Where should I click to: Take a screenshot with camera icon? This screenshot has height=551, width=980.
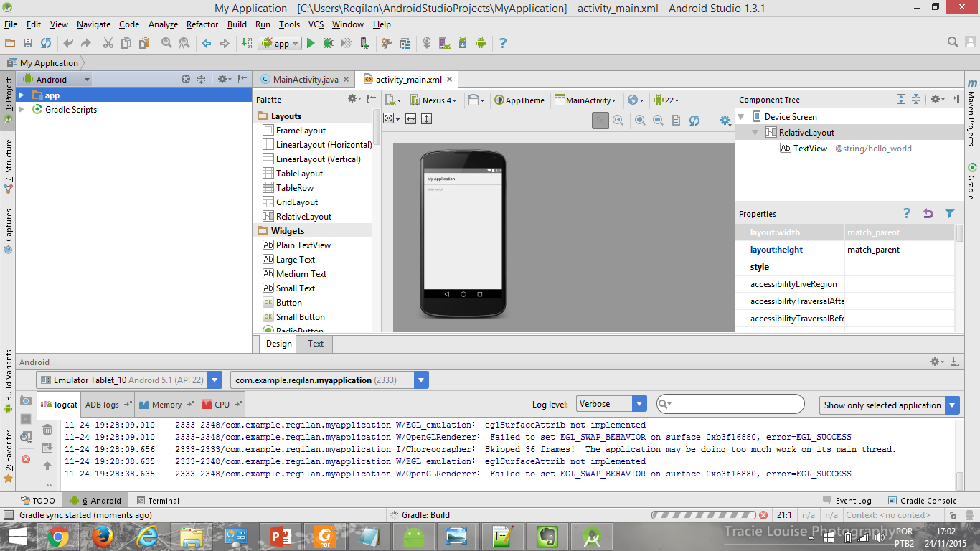26,400
